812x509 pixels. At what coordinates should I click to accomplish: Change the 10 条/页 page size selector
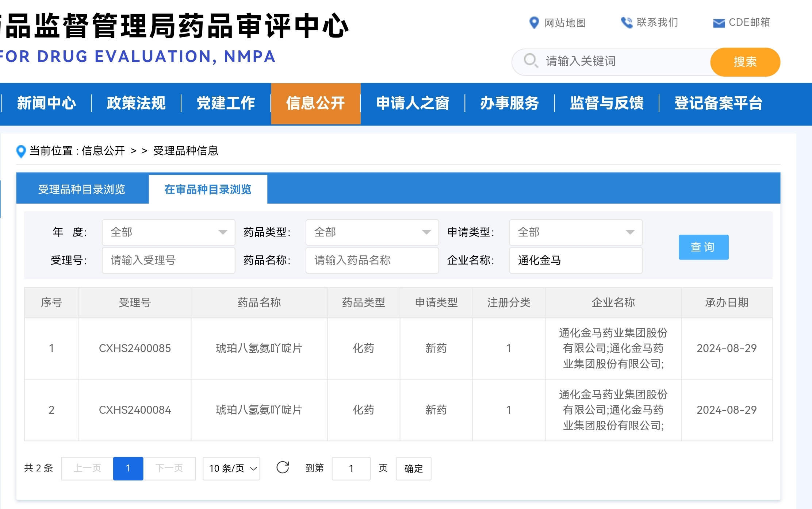click(x=231, y=468)
